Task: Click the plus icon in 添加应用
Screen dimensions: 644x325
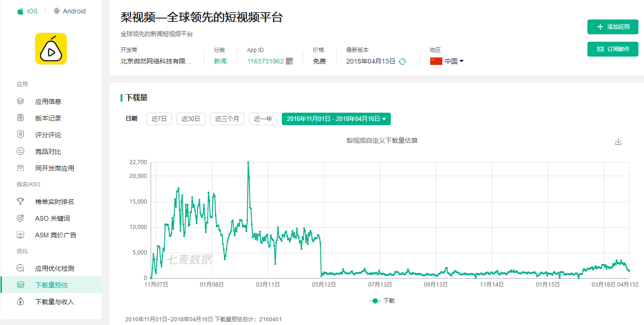Action: tap(600, 27)
